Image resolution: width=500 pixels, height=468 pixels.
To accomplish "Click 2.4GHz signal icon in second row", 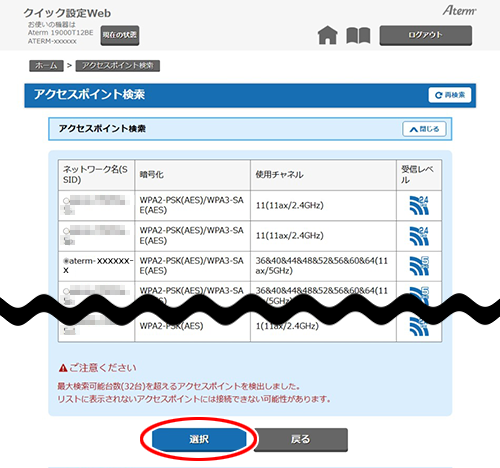I will click(x=419, y=236).
